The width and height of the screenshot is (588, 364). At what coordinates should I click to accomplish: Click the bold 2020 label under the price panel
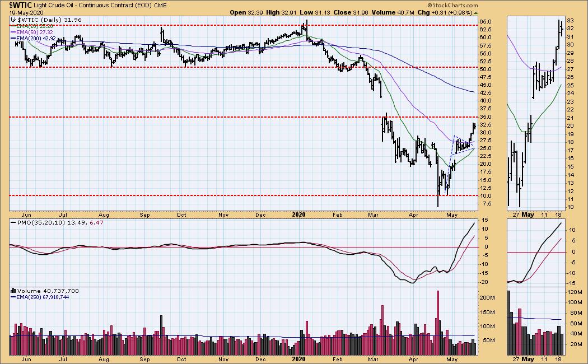pyautogui.click(x=298, y=215)
